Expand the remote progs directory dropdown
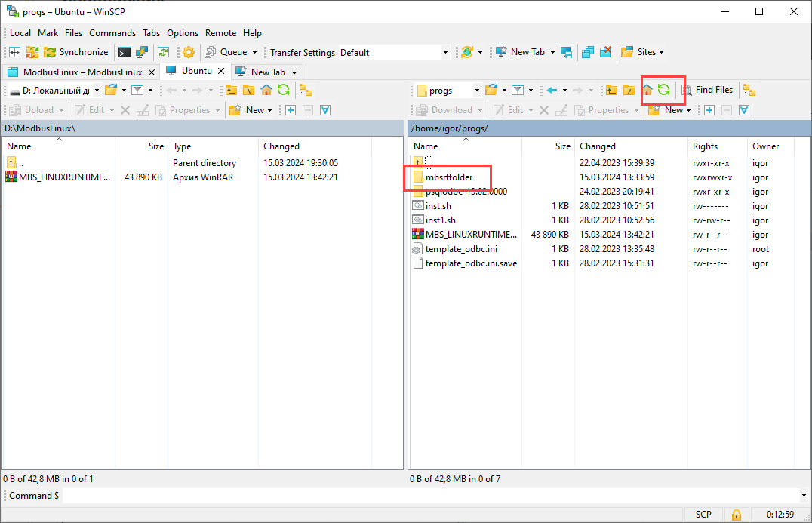The height and width of the screenshot is (523, 812). point(476,91)
